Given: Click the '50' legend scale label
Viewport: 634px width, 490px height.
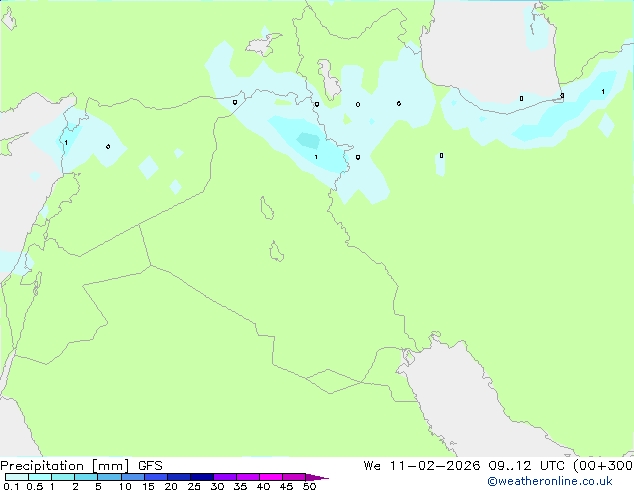Looking at the screenshot, I should tap(309, 486).
